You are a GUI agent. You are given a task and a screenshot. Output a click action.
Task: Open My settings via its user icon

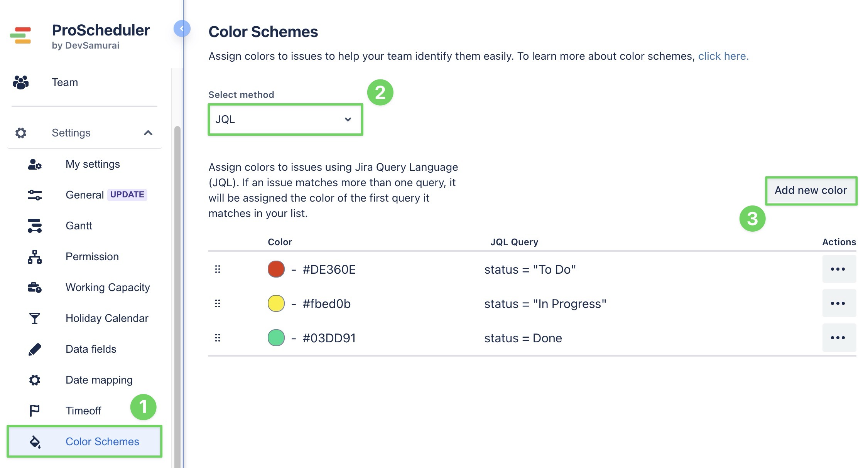click(x=35, y=164)
